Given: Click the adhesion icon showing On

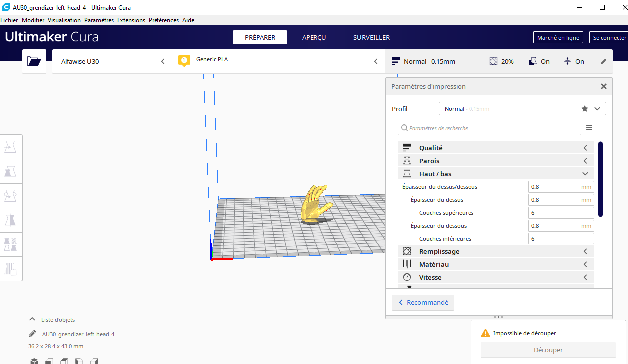Looking at the screenshot, I should point(567,61).
